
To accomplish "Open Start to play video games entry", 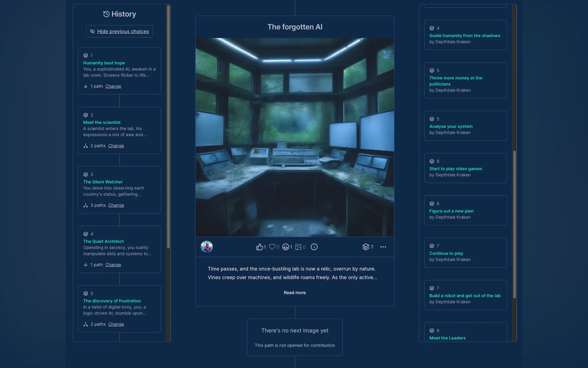I will pyautogui.click(x=455, y=169).
